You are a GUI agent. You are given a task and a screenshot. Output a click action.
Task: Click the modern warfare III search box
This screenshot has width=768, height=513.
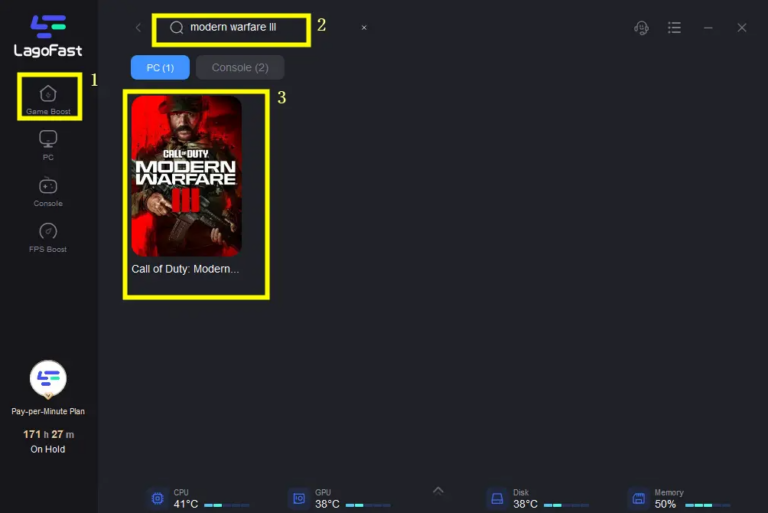(x=240, y=28)
